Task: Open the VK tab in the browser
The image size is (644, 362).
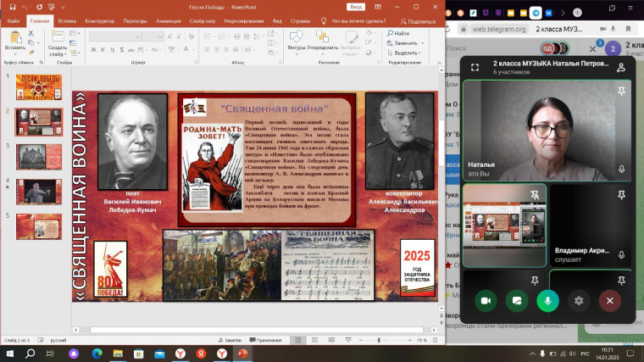Action: point(549,13)
